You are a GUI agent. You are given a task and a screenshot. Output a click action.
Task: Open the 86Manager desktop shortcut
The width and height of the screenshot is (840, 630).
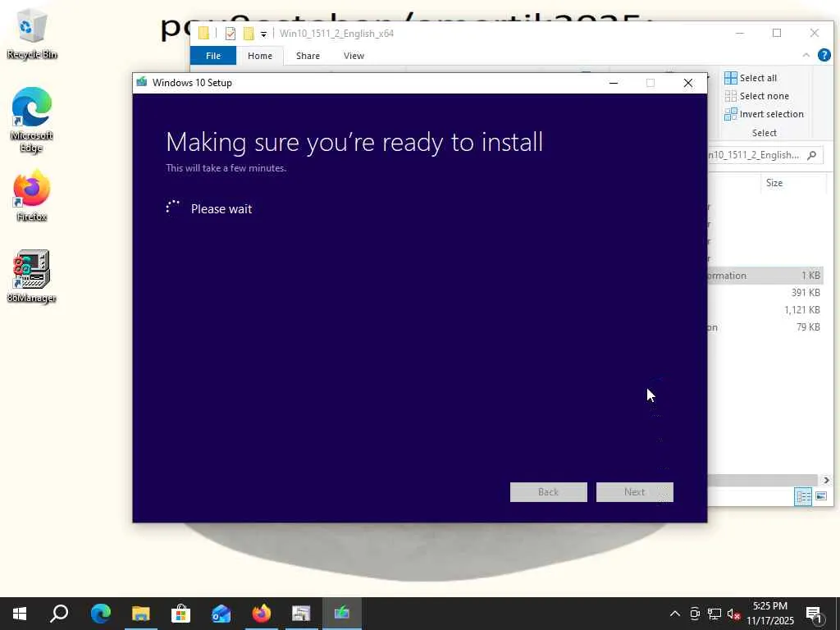[32, 276]
